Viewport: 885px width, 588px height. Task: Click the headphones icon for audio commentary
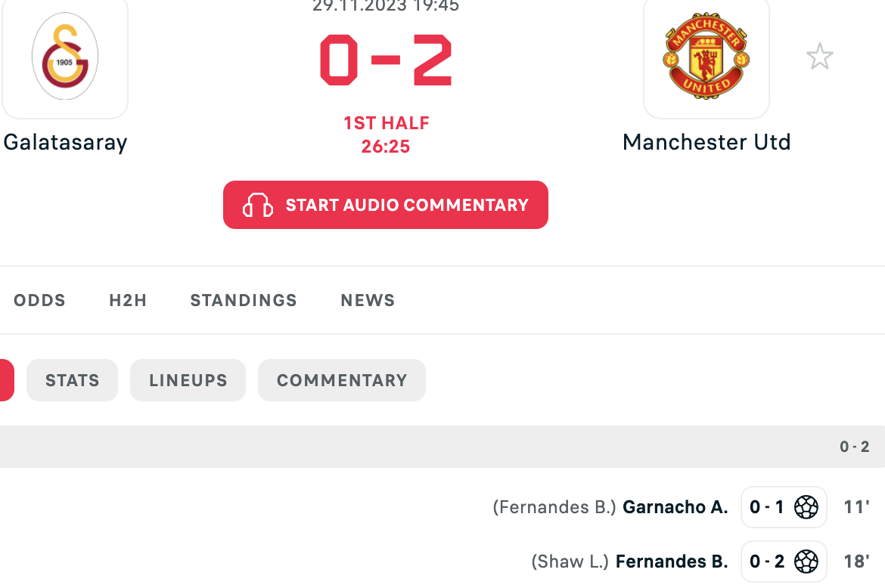click(x=258, y=206)
